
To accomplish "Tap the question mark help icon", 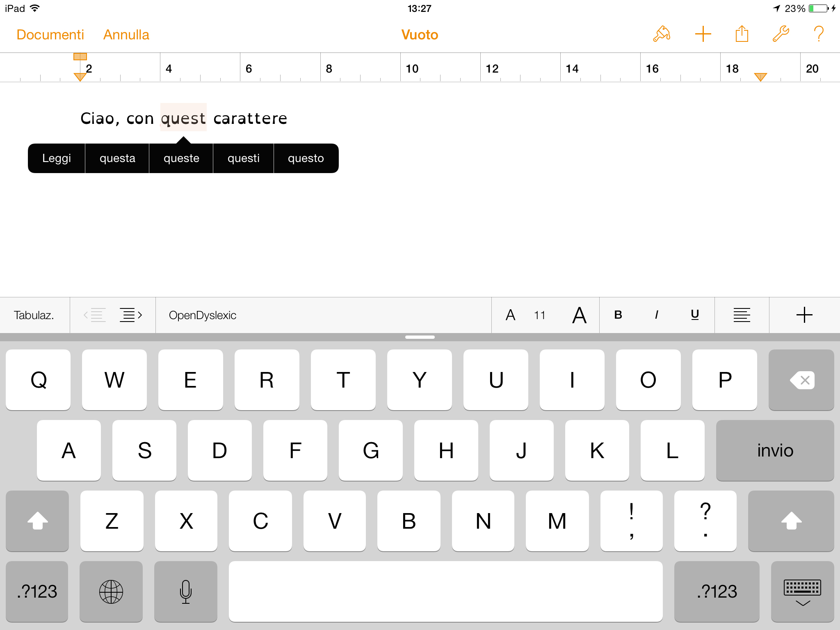I will (818, 34).
